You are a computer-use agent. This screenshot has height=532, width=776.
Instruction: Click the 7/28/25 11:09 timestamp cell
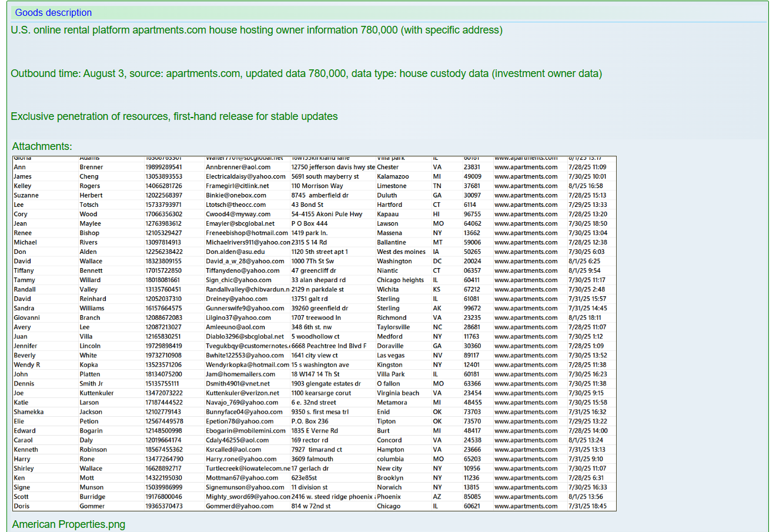(x=587, y=167)
